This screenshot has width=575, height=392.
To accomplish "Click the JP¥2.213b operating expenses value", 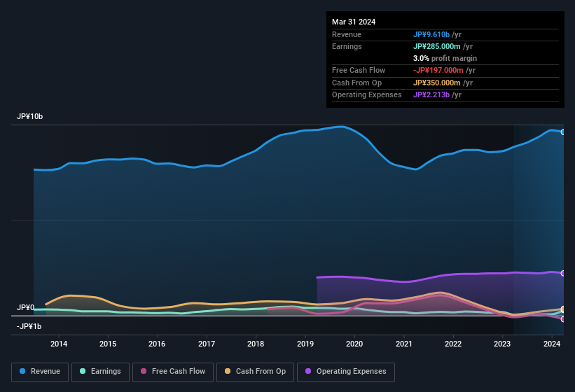I will point(431,94).
